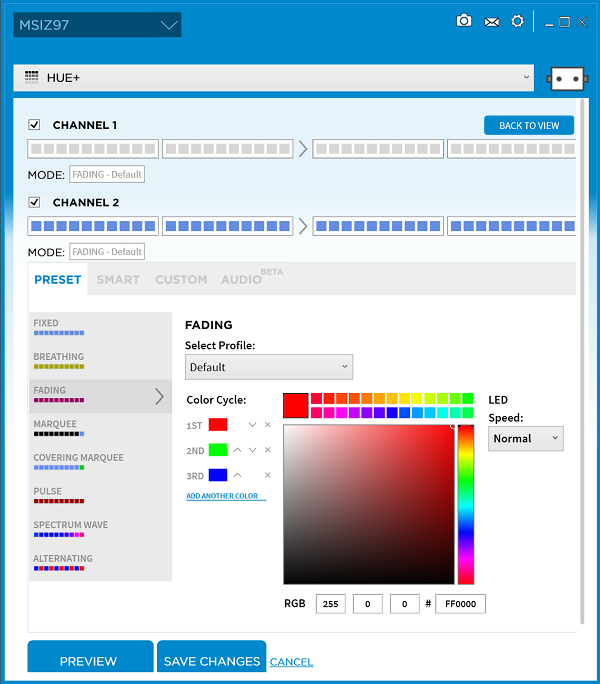Open settings with the gear icon
The image size is (600, 684).
517,21
